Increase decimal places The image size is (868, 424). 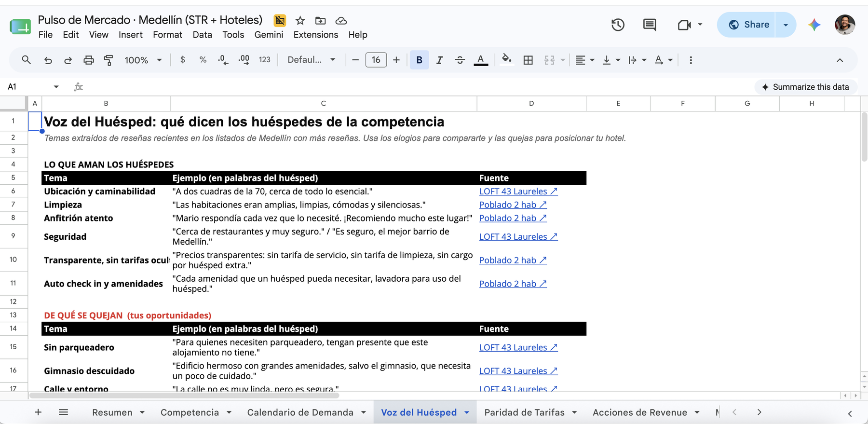pos(244,60)
